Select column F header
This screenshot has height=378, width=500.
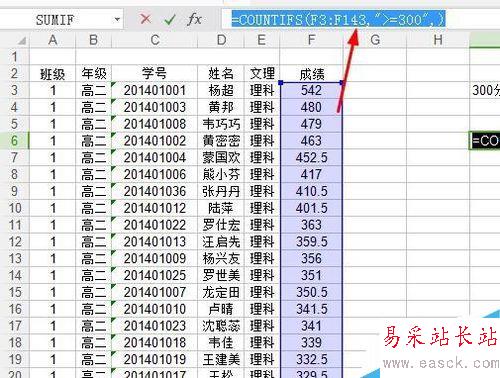[x=311, y=40]
